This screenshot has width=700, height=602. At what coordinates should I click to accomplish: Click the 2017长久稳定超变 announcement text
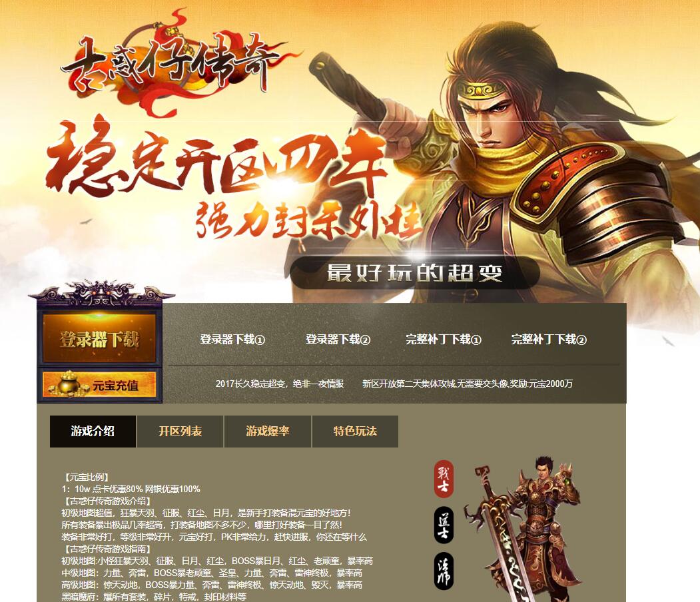point(280,384)
